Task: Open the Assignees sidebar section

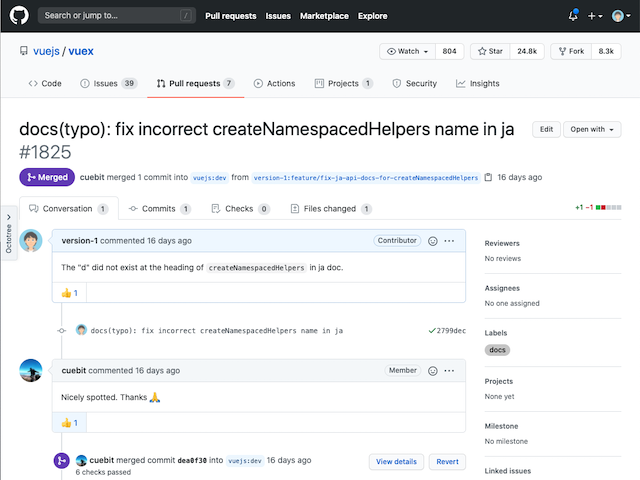Action: [502, 288]
